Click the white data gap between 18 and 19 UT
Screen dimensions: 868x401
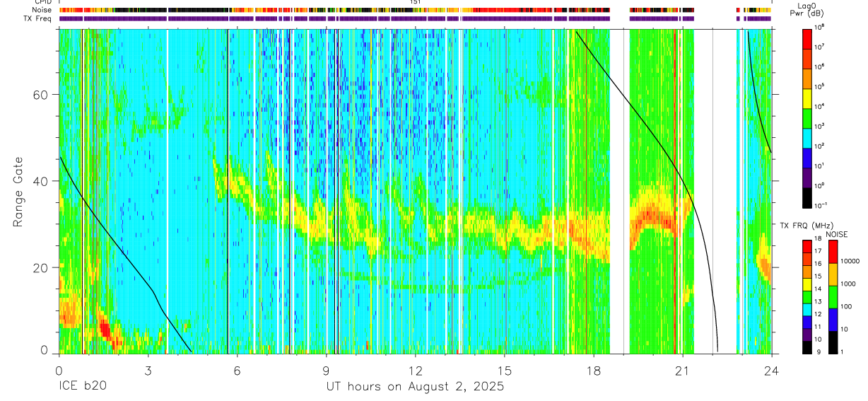click(x=618, y=192)
